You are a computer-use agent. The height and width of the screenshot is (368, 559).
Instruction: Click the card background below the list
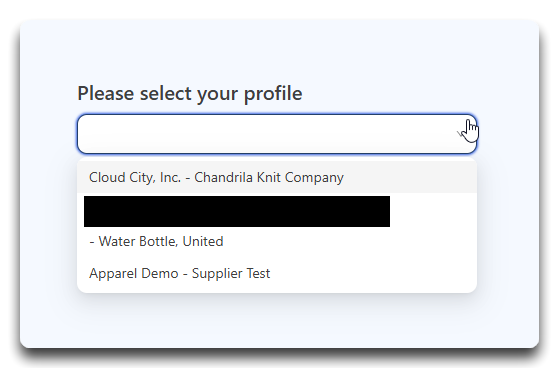(280, 321)
